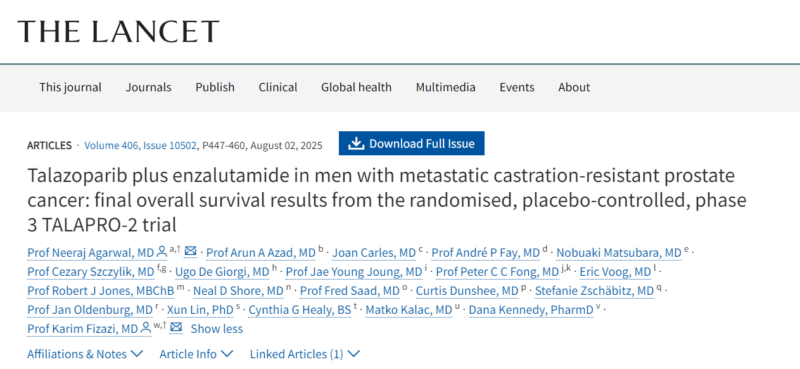Viewport: 800px width, 369px height.
Task: Open author Cynthia G Healy, BS
Action: pyautogui.click(x=299, y=310)
